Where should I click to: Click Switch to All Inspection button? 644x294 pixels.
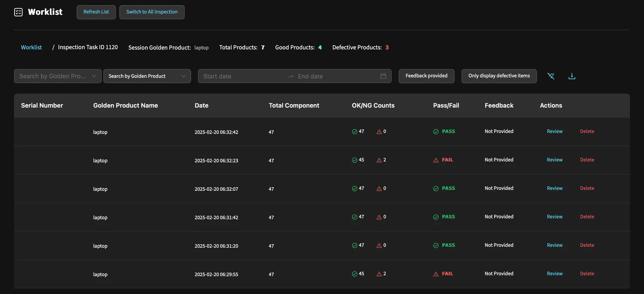[152, 12]
